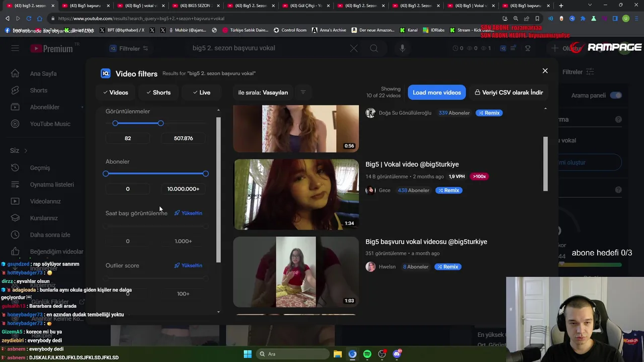Open the 'ile sırala: Vasayılan' dropdown
Image resolution: width=644 pixels, height=362 pixels.
pos(263,93)
